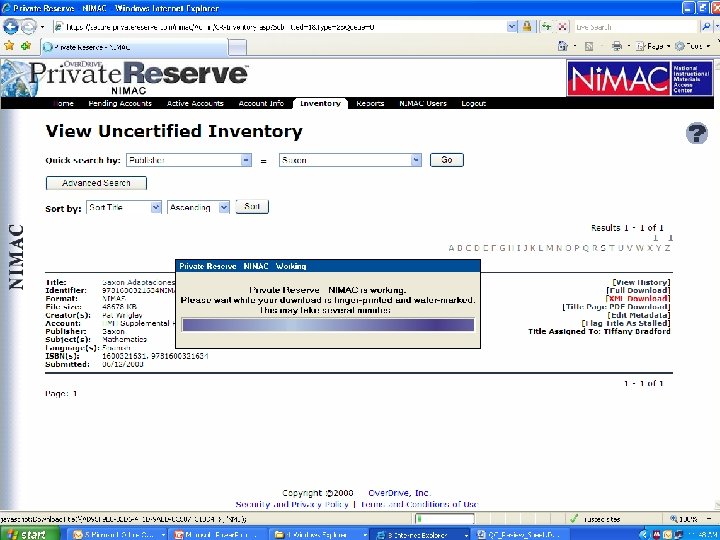
Task: Click the download progress bar in Working dialog
Action: click(x=328, y=325)
